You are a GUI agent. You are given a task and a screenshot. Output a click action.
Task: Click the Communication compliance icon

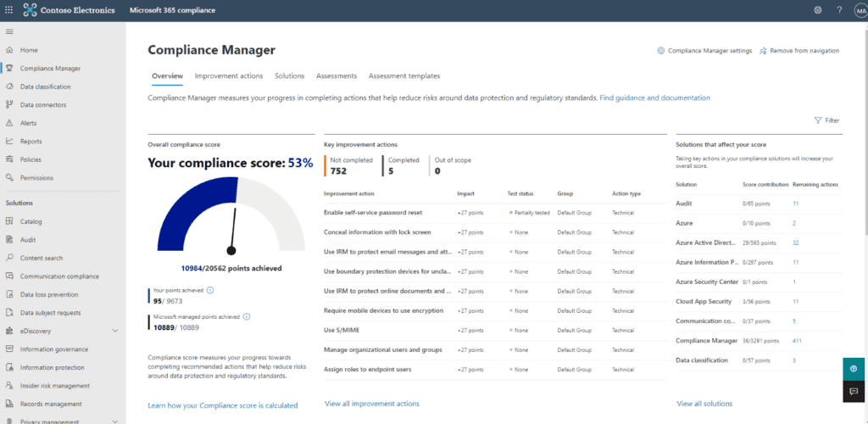(9, 276)
